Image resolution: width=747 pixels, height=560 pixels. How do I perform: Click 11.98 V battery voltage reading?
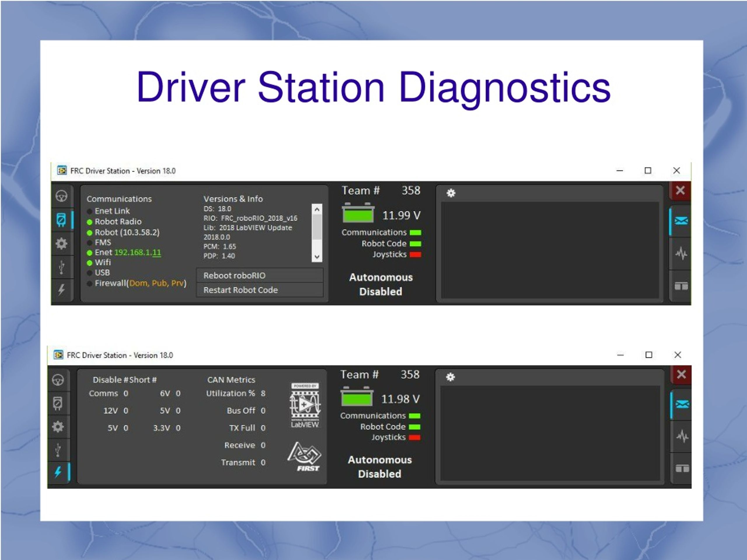(x=401, y=399)
